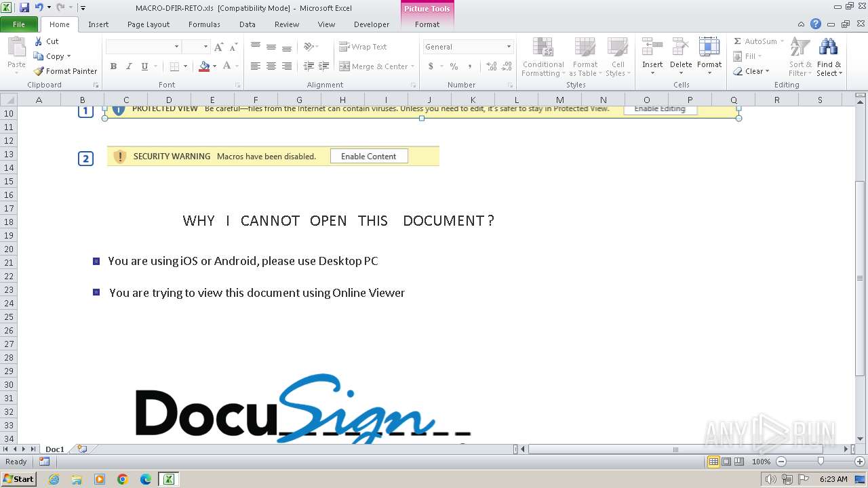Click the Find & Select binoculars icon
Screen dimensions: 868x488
(x=828, y=47)
